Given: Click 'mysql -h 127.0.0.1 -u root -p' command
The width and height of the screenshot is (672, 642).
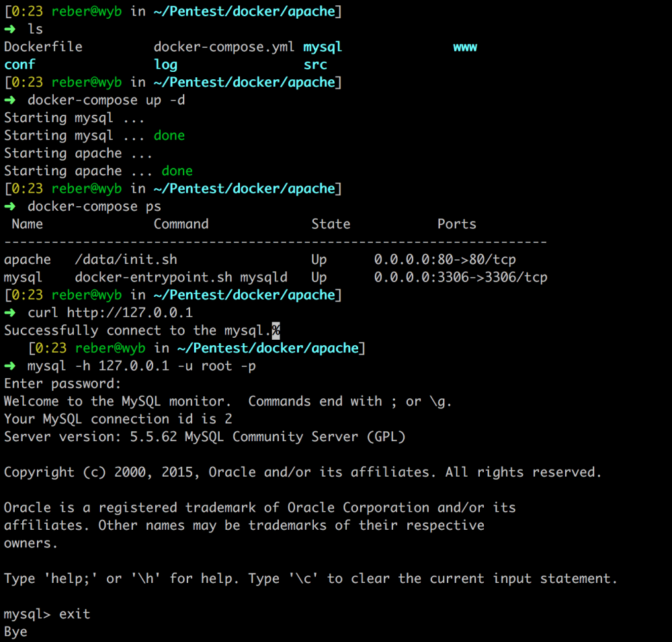Looking at the screenshot, I should (142, 366).
